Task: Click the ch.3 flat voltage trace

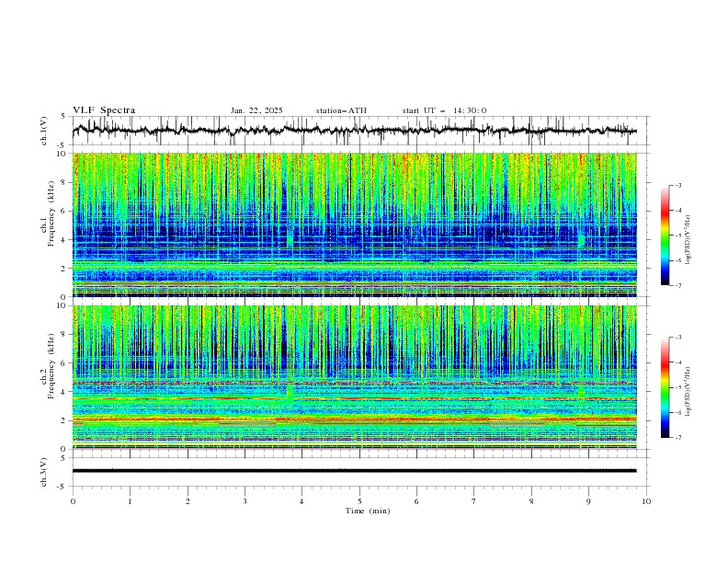Action: (354, 471)
